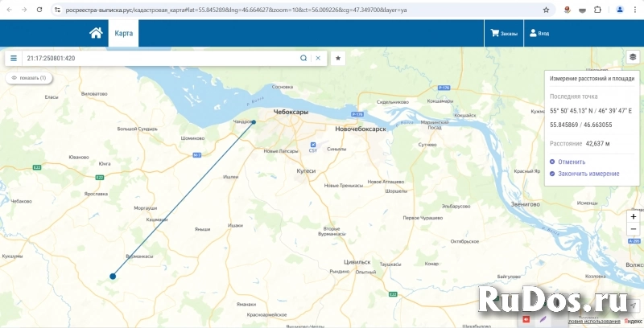The image size is (644, 328).
Task: Open the map layers switcher
Action: (x=633, y=57)
